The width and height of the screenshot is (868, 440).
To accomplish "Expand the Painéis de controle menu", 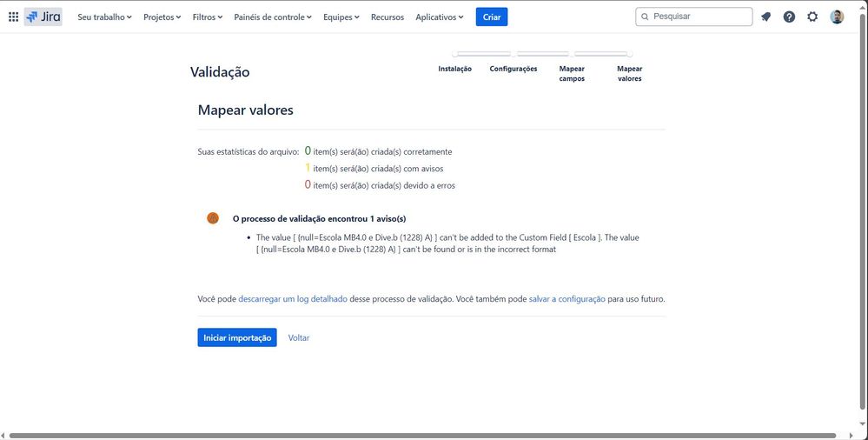I will tap(273, 17).
